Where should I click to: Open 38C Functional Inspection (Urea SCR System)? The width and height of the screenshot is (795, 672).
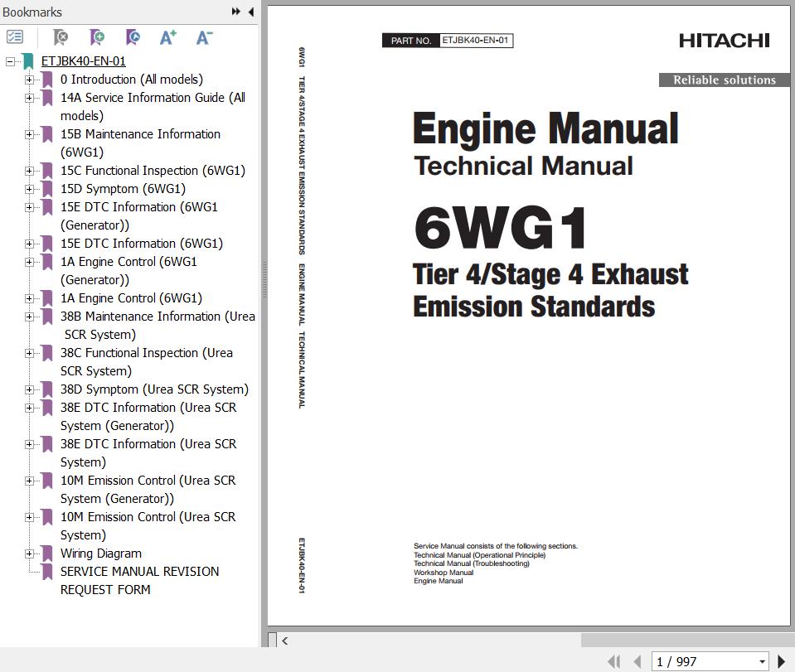click(x=147, y=362)
